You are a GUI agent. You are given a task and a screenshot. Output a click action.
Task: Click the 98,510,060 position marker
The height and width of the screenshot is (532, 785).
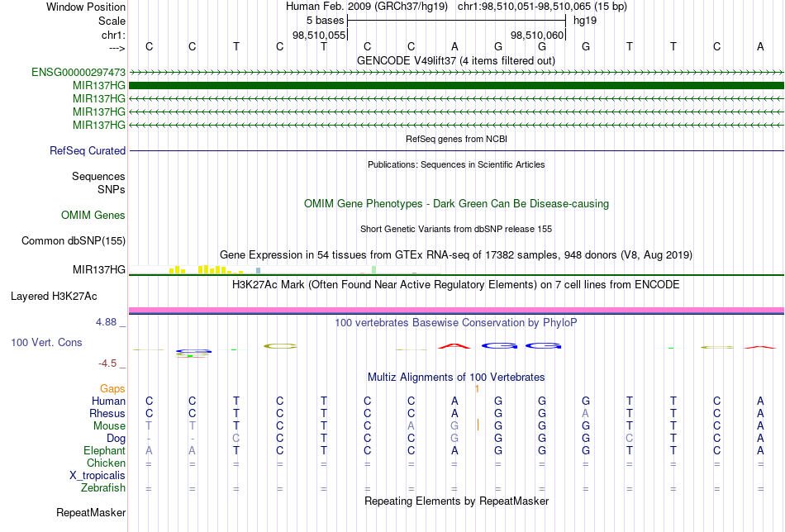[x=537, y=35]
